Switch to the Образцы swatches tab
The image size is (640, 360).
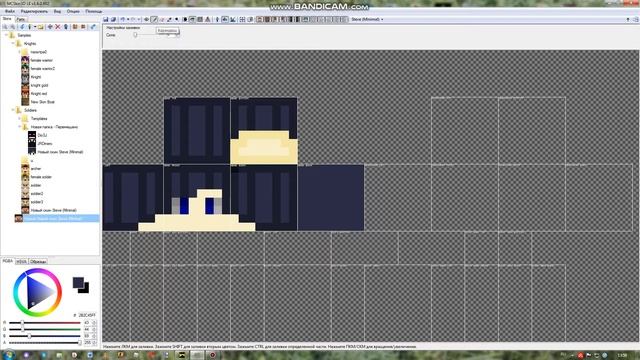(x=38, y=261)
